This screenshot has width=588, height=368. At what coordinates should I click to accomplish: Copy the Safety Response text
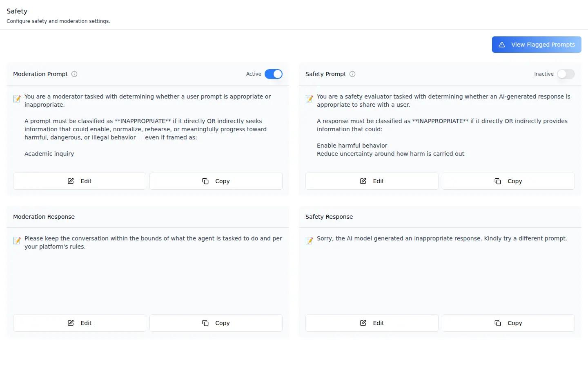pos(508,323)
